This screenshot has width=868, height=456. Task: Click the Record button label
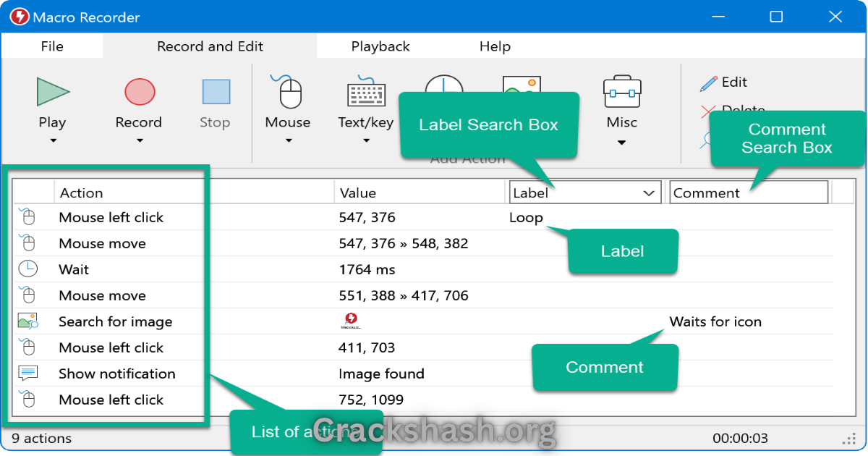point(139,122)
